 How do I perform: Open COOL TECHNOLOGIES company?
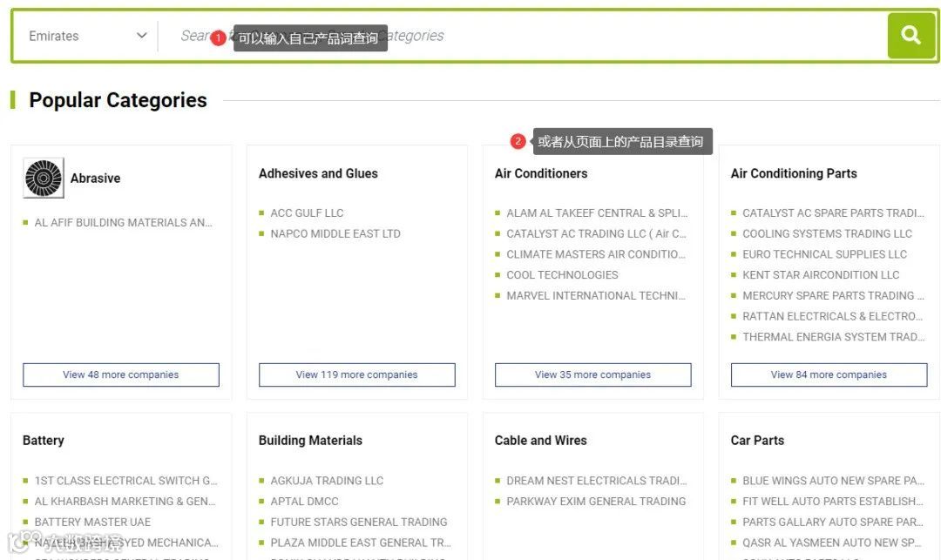(562, 275)
